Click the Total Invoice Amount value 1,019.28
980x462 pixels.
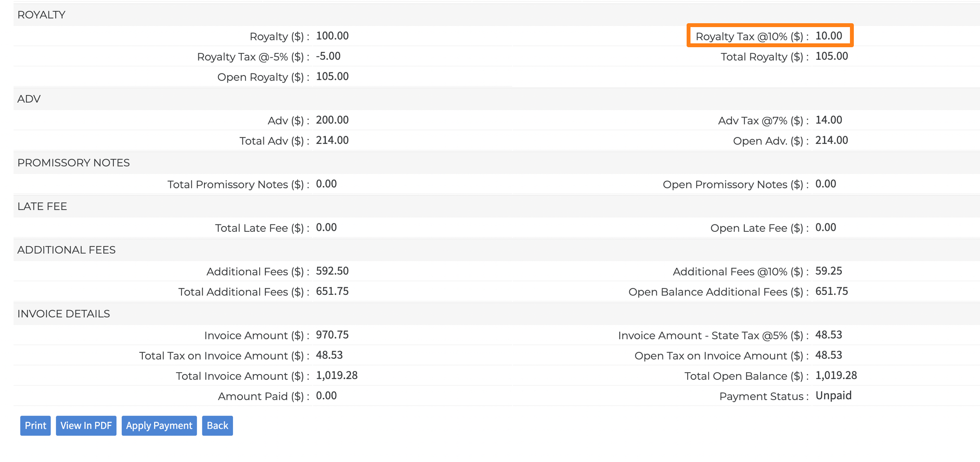tap(336, 375)
